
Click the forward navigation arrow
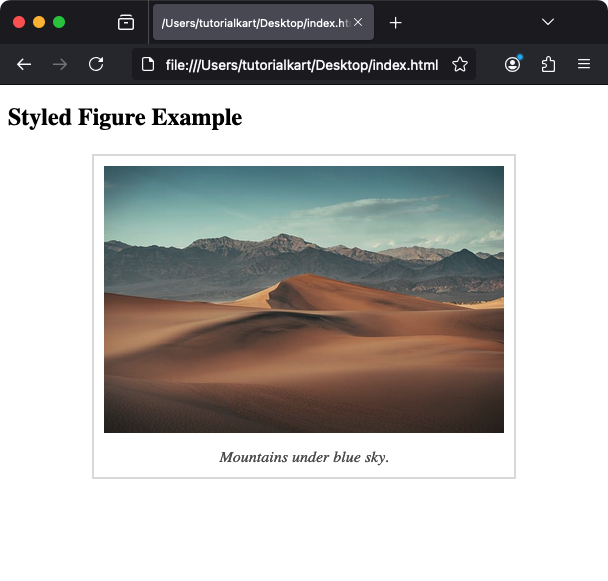(60, 64)
